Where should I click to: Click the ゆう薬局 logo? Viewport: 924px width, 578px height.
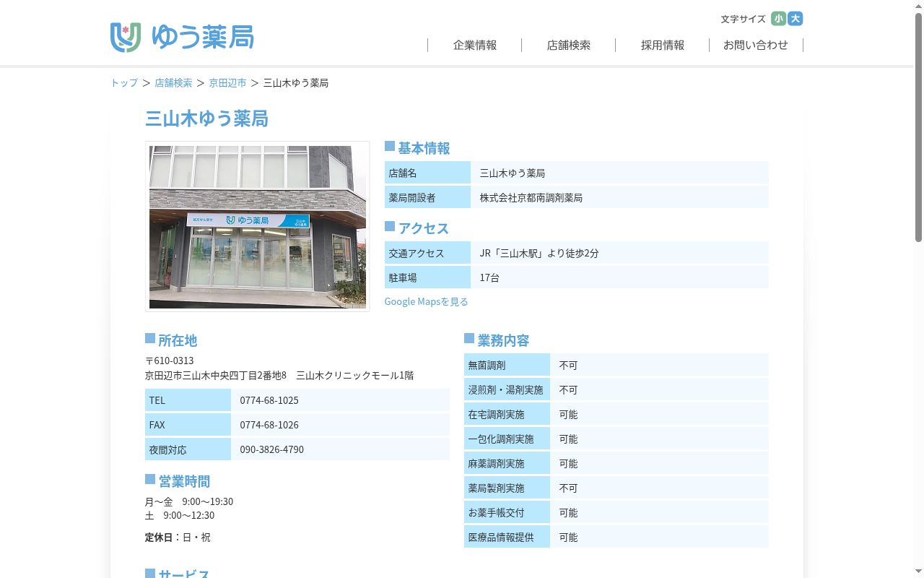click(x=182, y=37)
